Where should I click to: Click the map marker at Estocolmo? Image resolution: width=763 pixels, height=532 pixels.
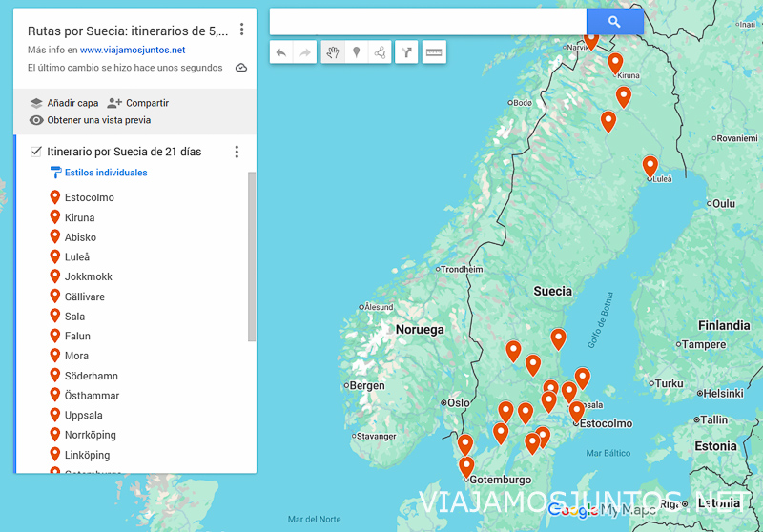577,413
